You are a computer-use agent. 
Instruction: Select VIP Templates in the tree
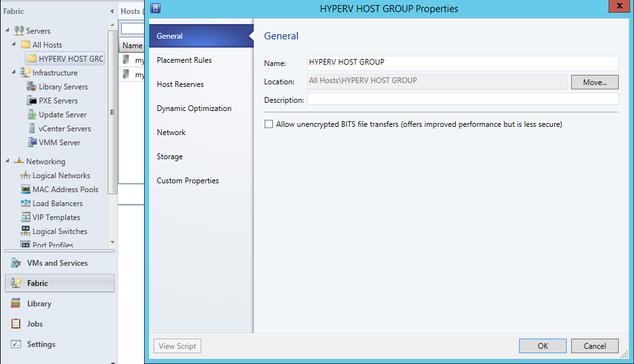pyautogui.click(x=56, y=218)
